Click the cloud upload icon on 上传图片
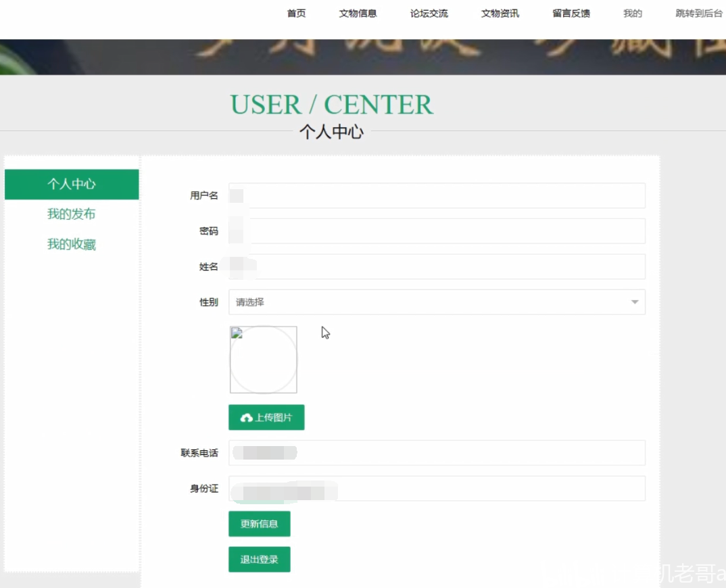Viewport: 726px width, 588px height. [x=246, y=418]
